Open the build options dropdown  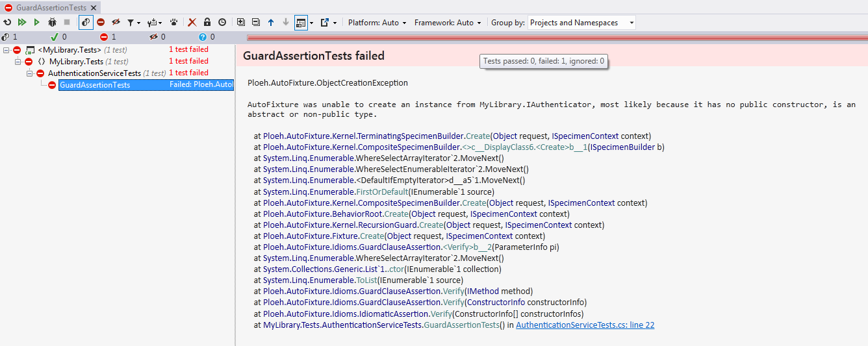pos(155,22)
